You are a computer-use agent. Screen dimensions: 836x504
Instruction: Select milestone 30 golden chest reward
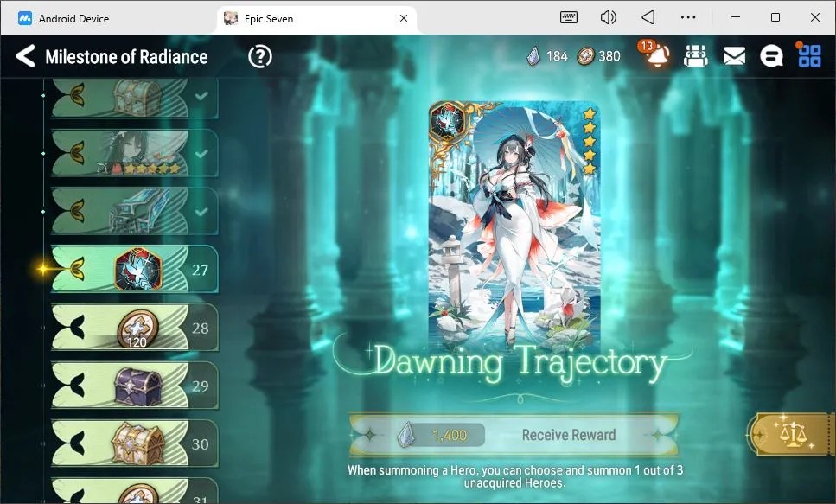point(134,443)
